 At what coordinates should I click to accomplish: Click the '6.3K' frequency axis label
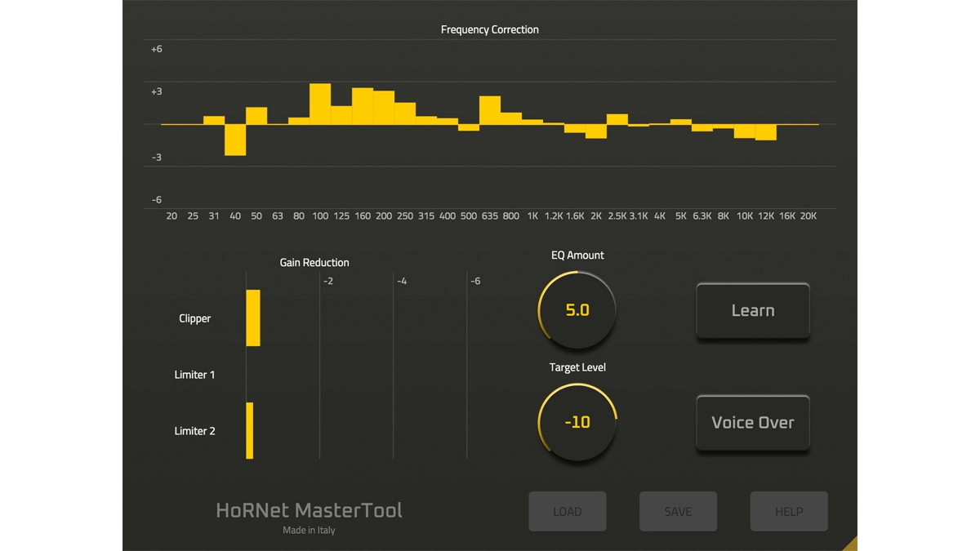[702, 216]
